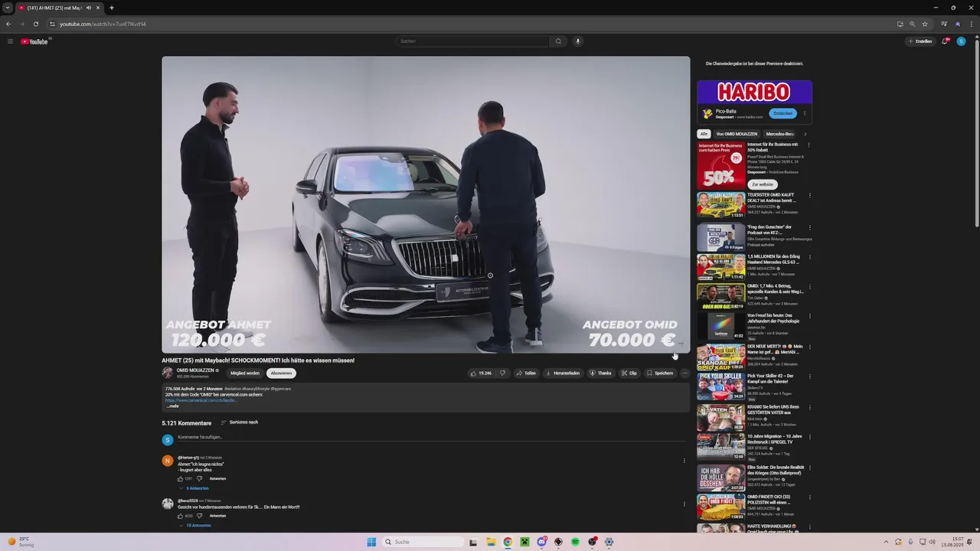Open TEUERSTER OMID KAUFT DEAL video thumbnail
Image resolution: width=980 pixels, height=551 pixels.
[x=720, y=205]
